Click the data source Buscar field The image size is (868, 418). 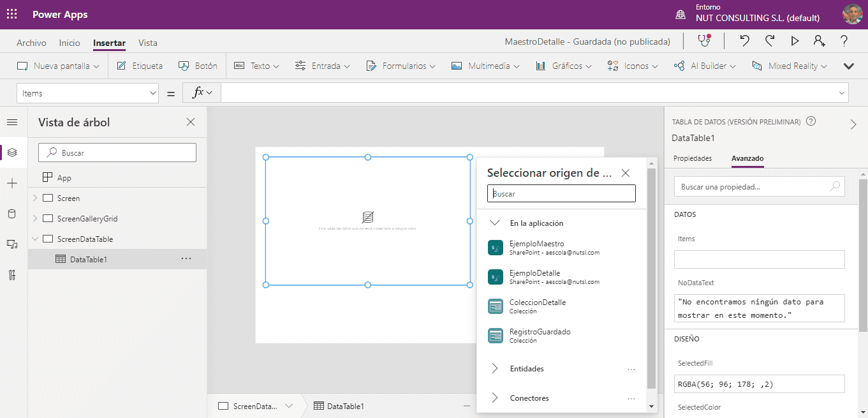(x=561, y=193)
